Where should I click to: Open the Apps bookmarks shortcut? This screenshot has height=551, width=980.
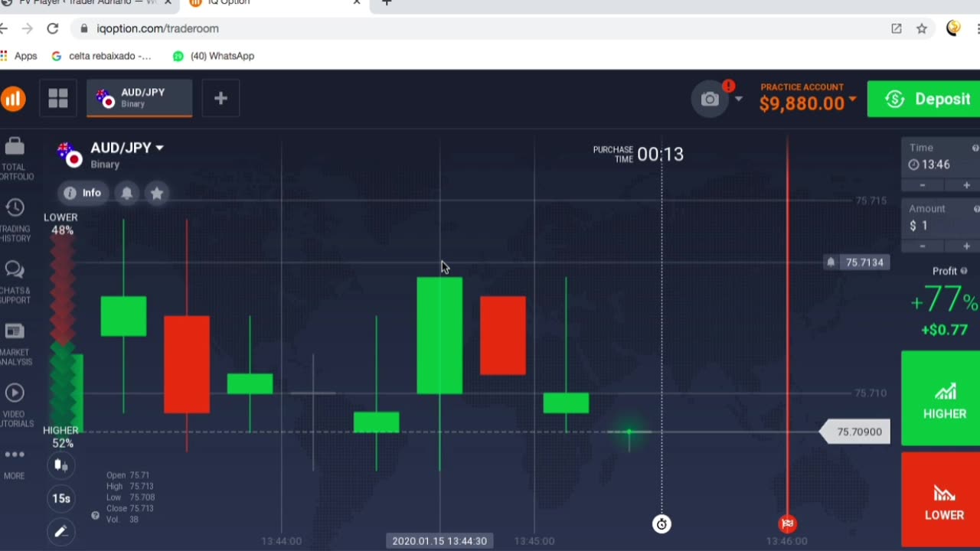19,56
